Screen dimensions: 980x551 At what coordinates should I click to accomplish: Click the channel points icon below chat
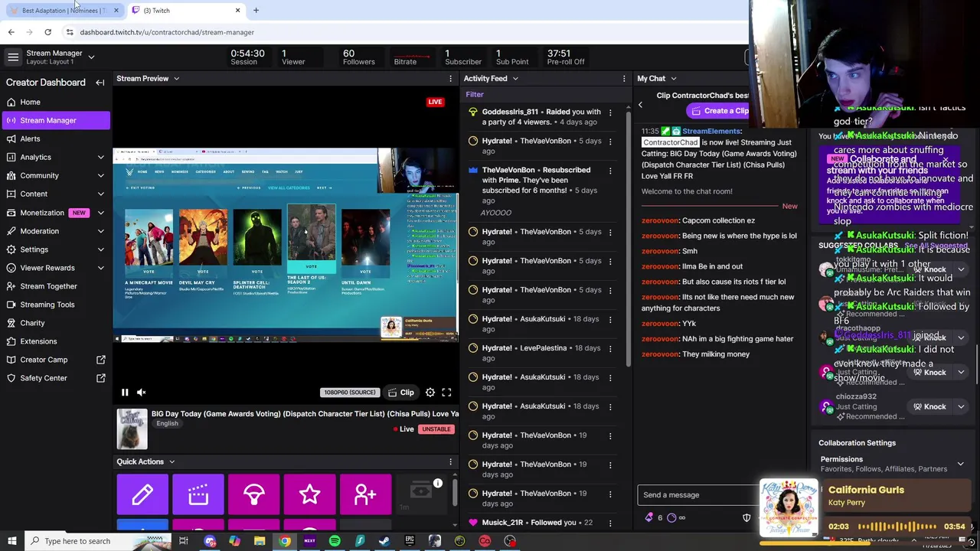click(x=671, y=518)
